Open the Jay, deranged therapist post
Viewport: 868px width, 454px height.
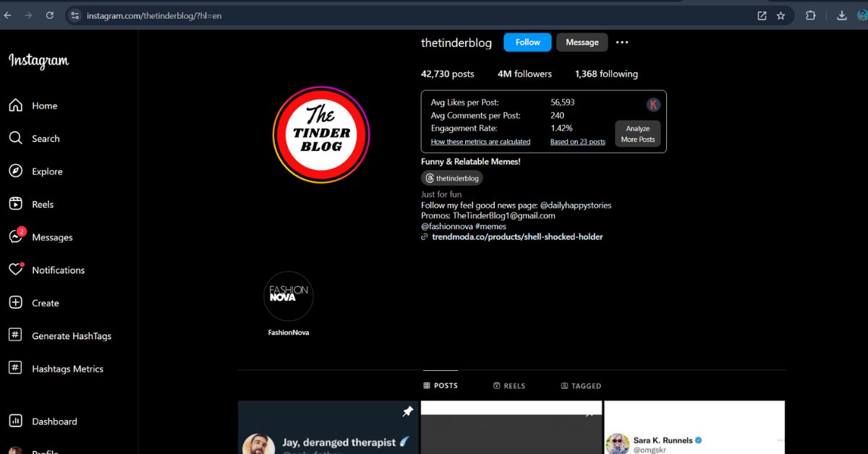point(329,427)
